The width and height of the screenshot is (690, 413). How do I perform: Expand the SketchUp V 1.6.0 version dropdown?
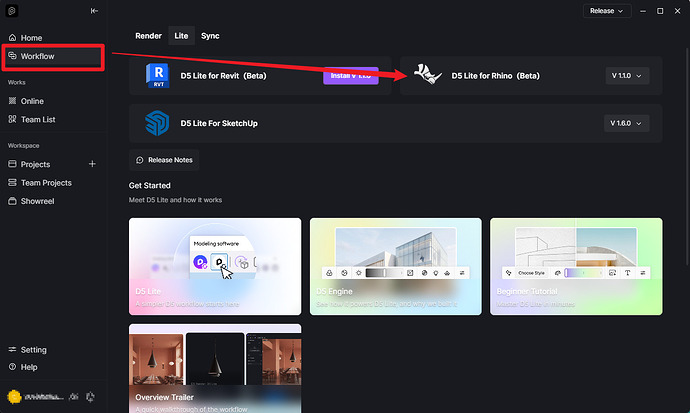pos(626,123)
